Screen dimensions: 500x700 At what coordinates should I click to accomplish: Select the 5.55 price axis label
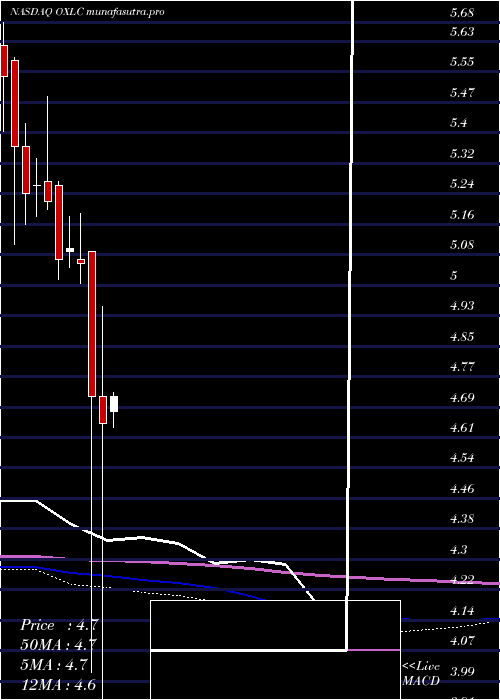[x=462, y=62]
